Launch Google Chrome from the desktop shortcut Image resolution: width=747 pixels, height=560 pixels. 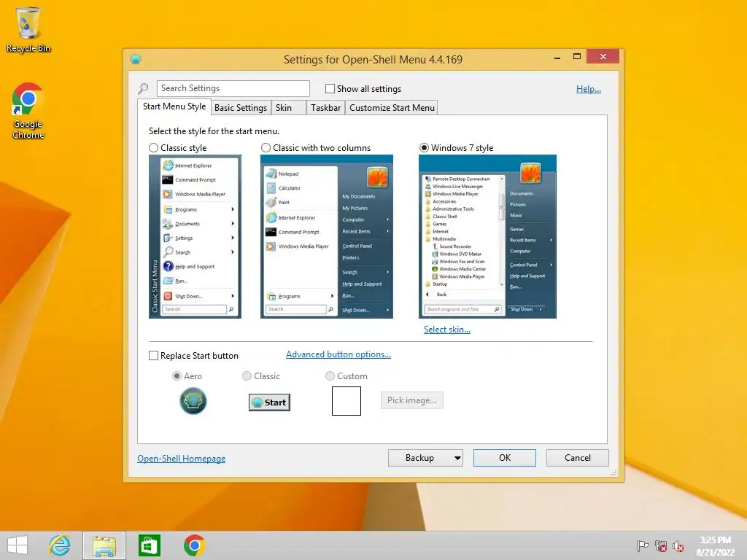click(28, 112)
